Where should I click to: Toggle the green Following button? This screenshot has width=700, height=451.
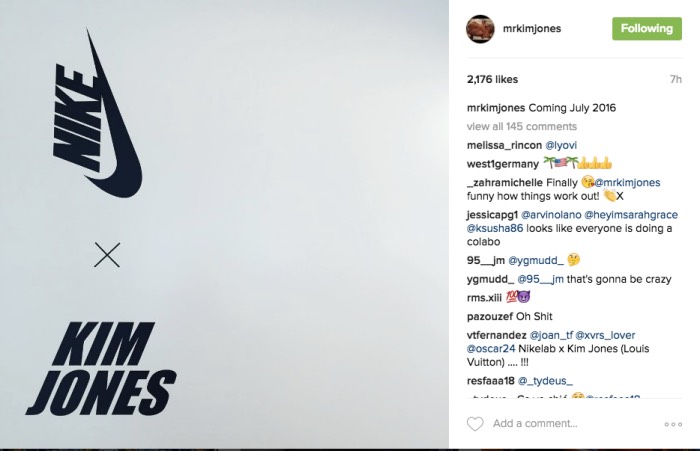pos(647,29)
